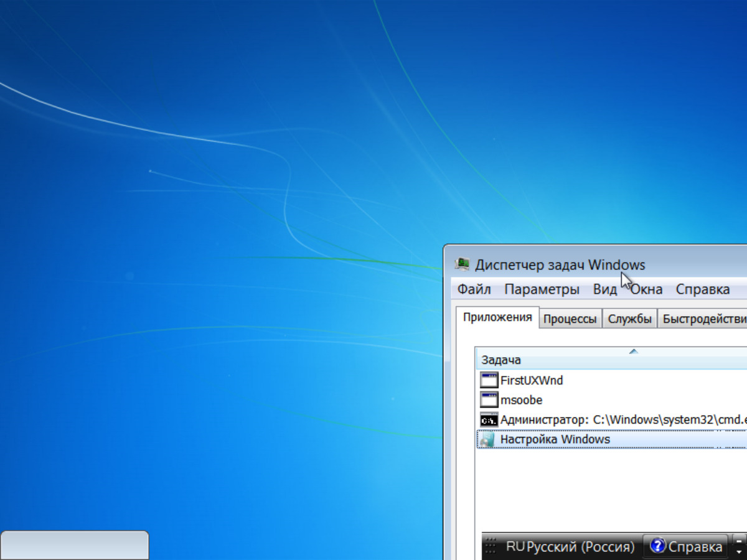Switch to the Быстродействие tab

(703, 319)
